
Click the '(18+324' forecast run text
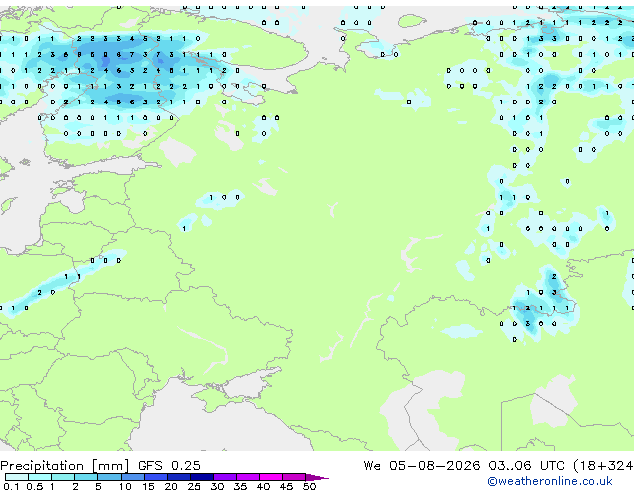pyautogui.click(x=603, y=466)
